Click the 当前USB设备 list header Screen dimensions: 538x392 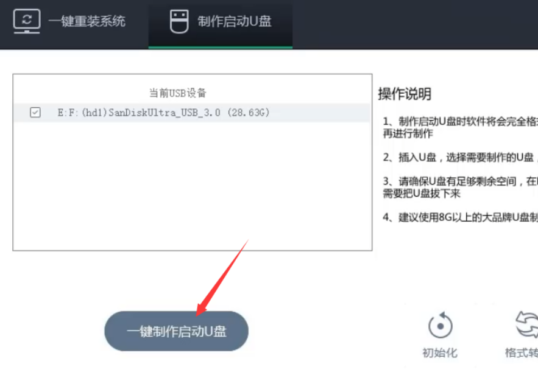pos(178,93)
